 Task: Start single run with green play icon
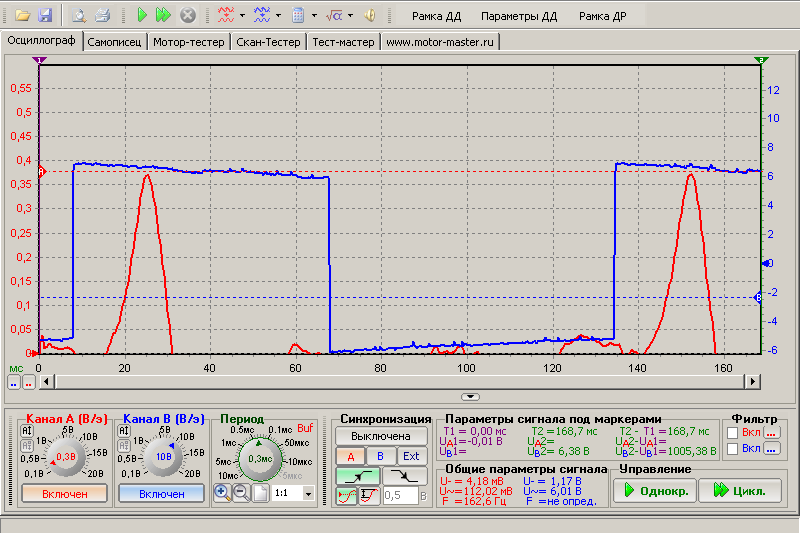142,15
